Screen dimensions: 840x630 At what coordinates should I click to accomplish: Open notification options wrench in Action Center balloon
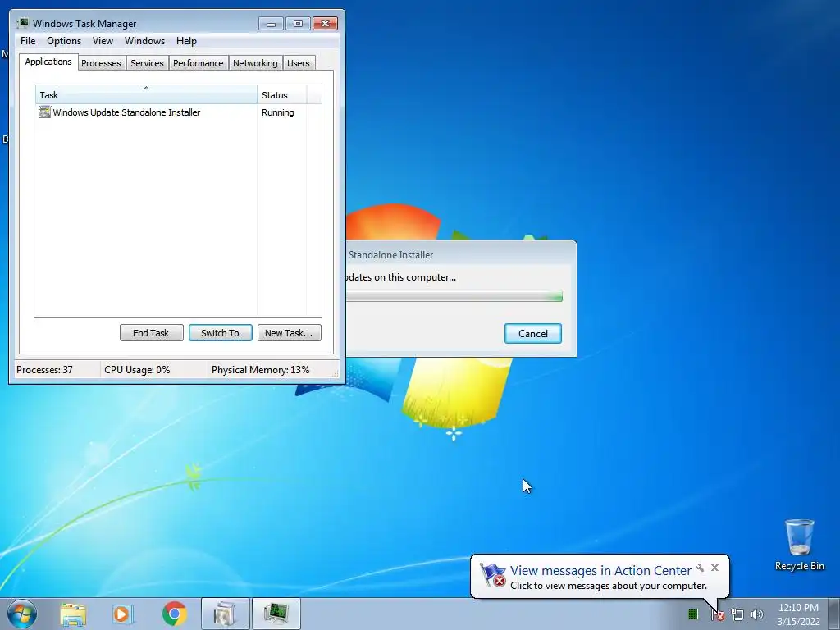point(700,568)
